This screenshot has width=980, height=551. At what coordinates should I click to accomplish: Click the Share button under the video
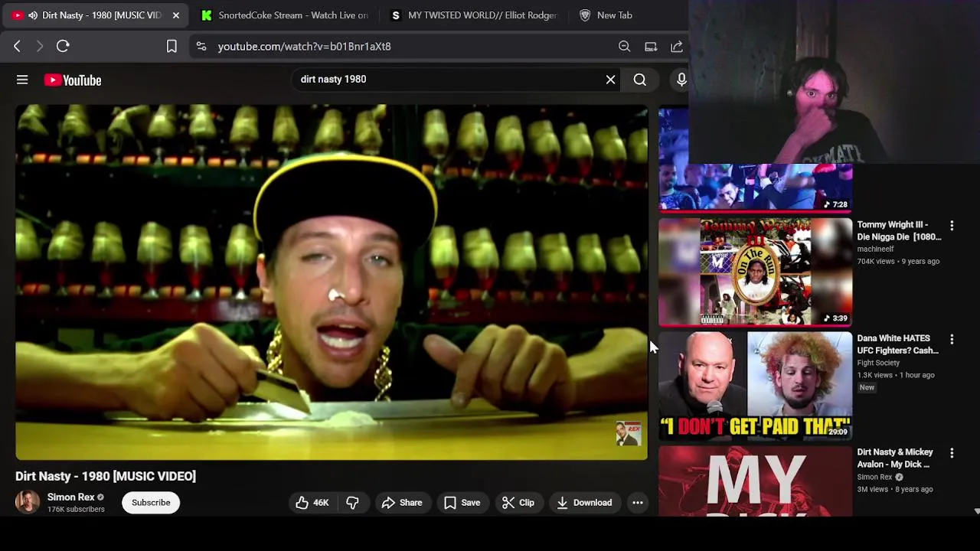pos(402,503)
